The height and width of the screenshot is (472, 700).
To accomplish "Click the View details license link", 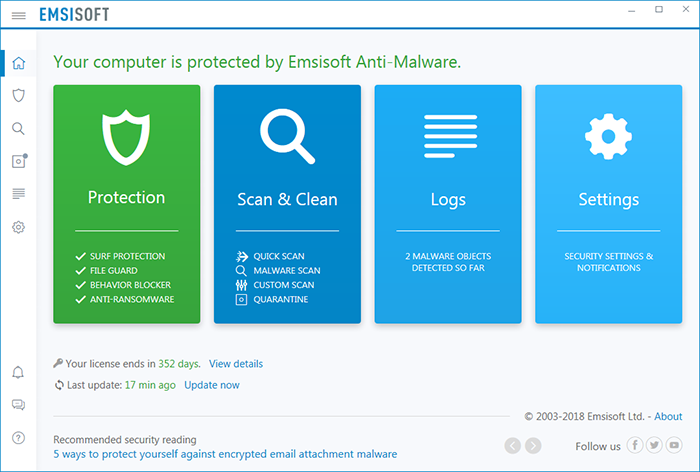I will pyautogui.click(x=236, y=364).
